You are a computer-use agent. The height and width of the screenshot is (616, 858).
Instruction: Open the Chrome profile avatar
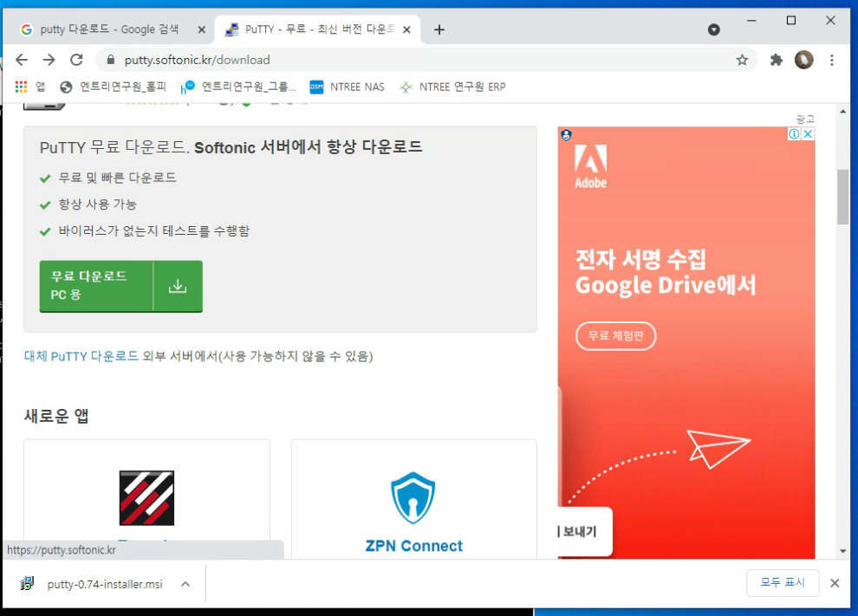(803, 60)
